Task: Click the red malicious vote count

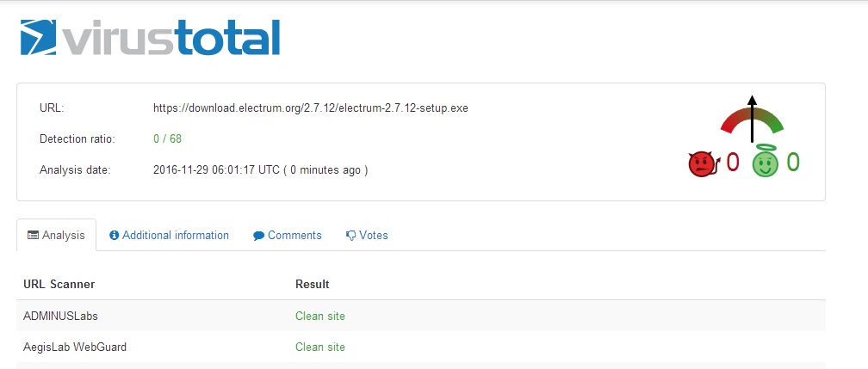Action: click(x=732, y=162)
